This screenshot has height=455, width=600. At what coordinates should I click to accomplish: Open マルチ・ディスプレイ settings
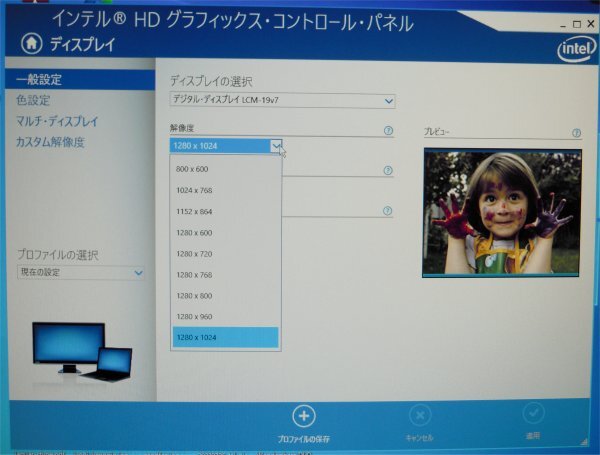[x=57, y=121]
